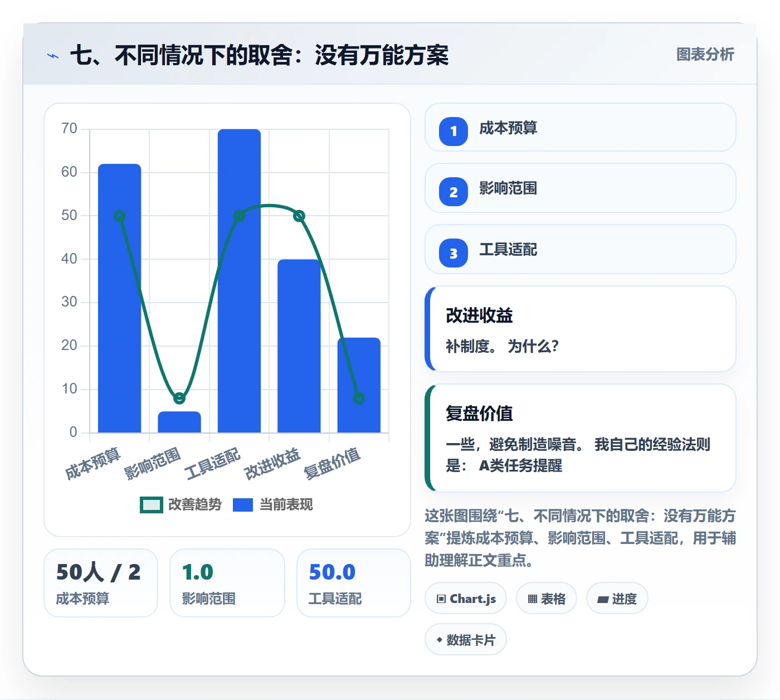780x700 pixels.
Task: Click the text 补制度。 为什么?
Action: pos(502,346)
